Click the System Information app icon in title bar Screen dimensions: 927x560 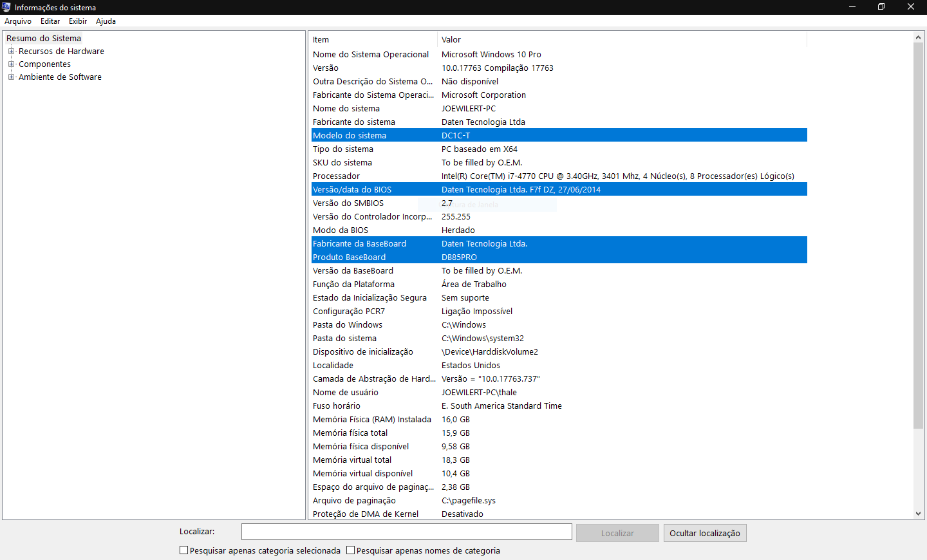pos(6,7)
